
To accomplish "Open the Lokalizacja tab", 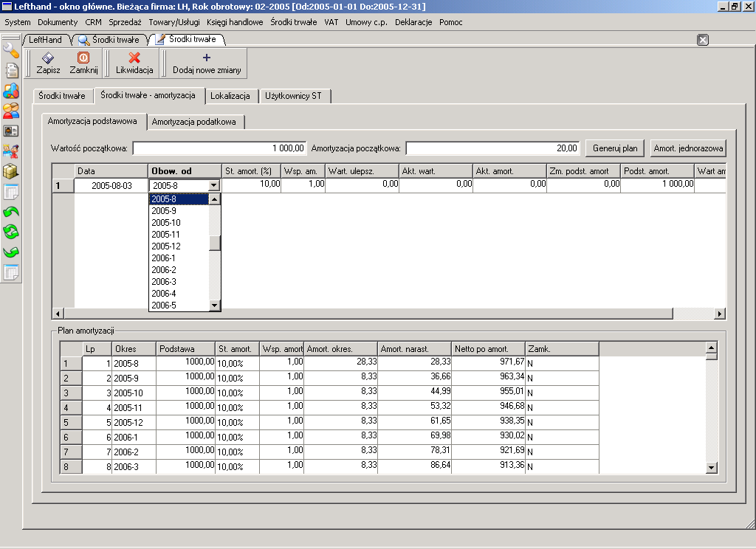I will (x=230, y=96).
